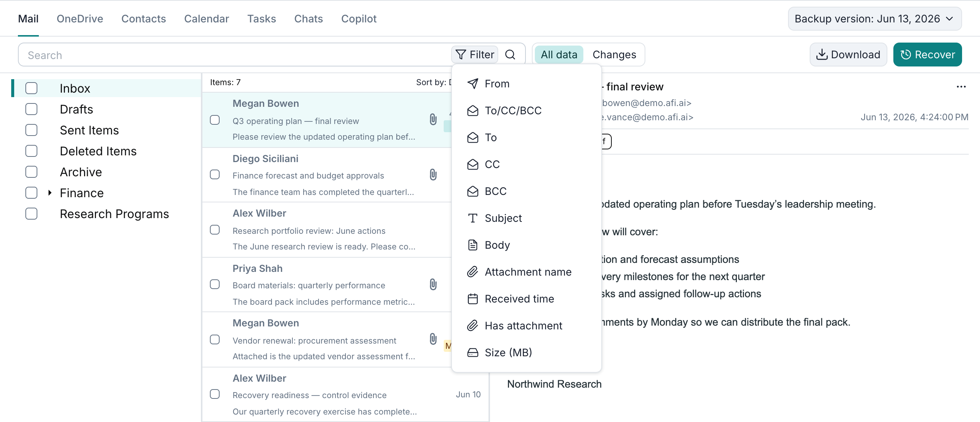
Task: Choose Attachment name filter option
Action: [527, 272]
